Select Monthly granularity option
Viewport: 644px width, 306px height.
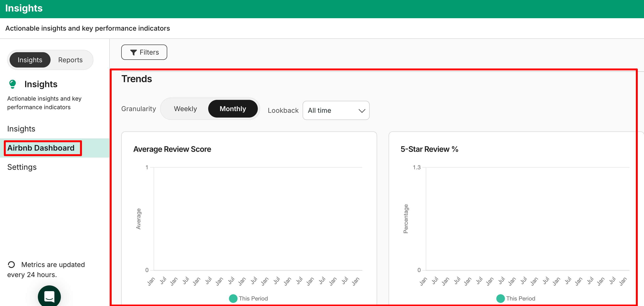tap(232, 109)
